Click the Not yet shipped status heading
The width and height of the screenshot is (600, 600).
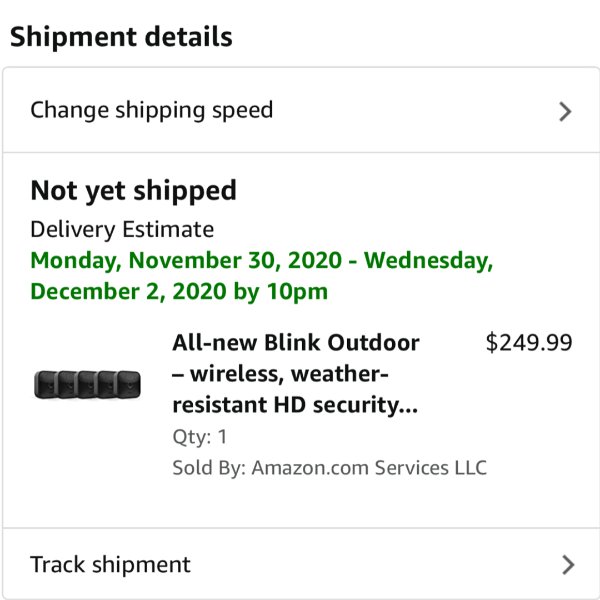[x=133, y=191]
